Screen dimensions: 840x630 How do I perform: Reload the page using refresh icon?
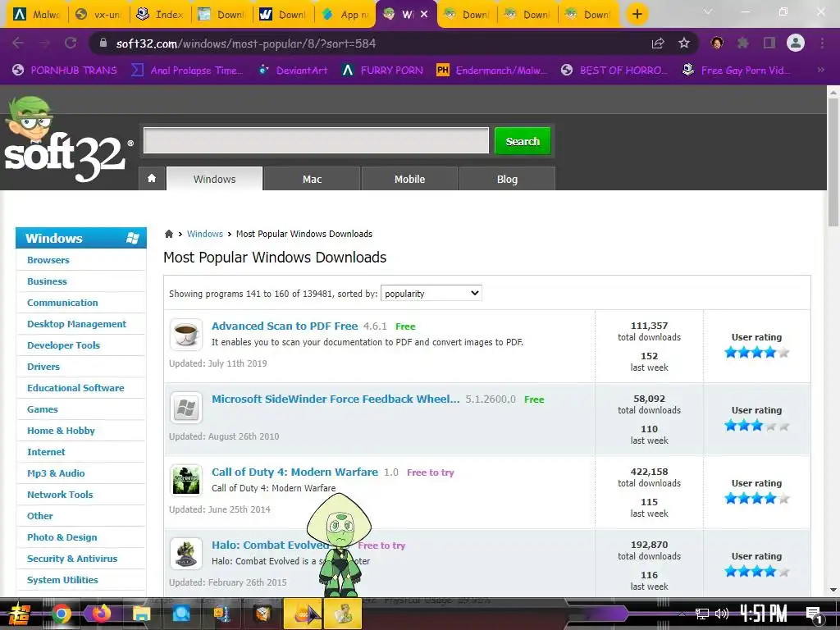[x=71, y=43]
